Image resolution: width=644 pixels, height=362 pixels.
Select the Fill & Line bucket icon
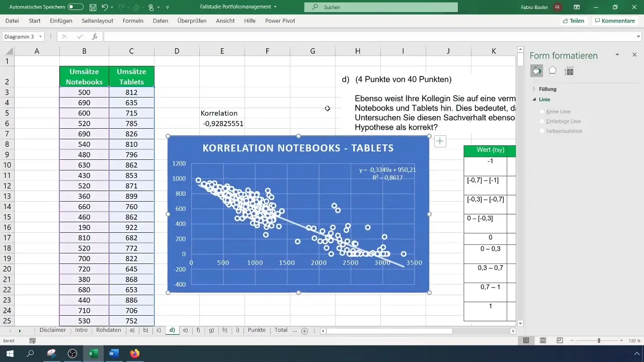pyautogui.click(x=536, y=71)
